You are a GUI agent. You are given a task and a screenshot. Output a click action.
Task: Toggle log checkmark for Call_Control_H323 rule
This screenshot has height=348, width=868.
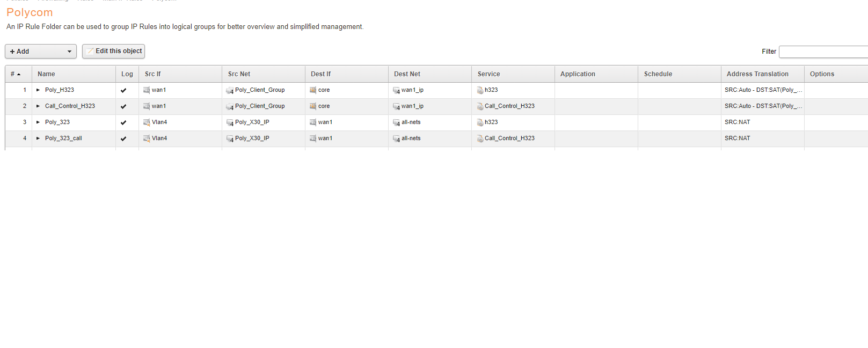pyautogui.click(x=123, y=106)
